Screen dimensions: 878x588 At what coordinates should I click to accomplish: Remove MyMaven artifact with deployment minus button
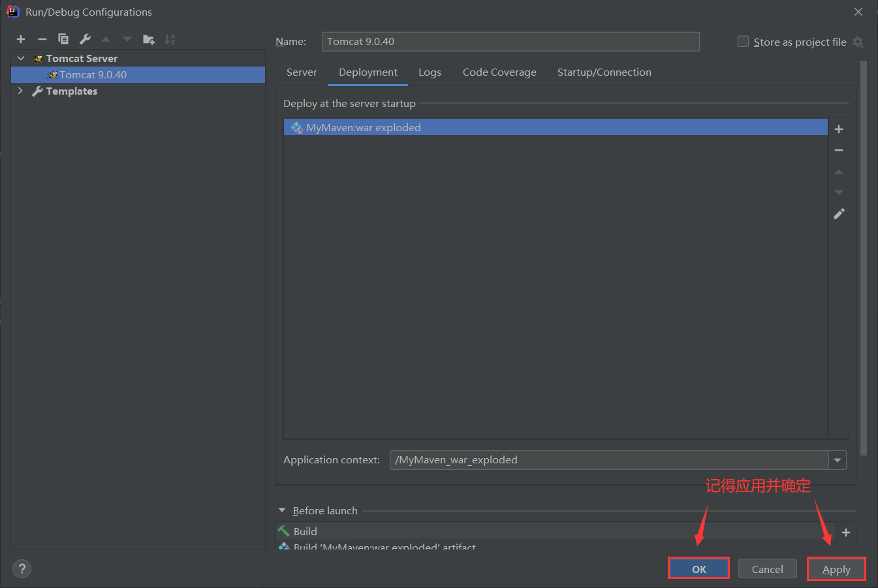tap(839, 150)
